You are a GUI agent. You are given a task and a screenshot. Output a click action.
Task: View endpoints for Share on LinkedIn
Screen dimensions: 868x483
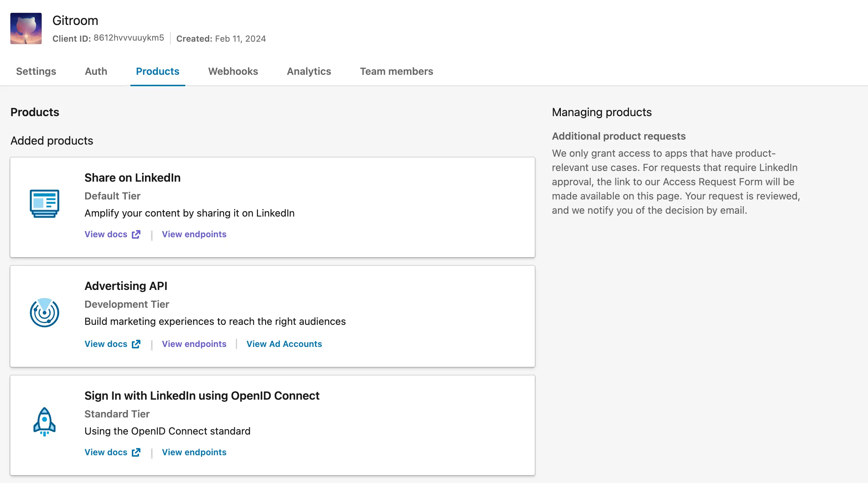pos(194,234)
